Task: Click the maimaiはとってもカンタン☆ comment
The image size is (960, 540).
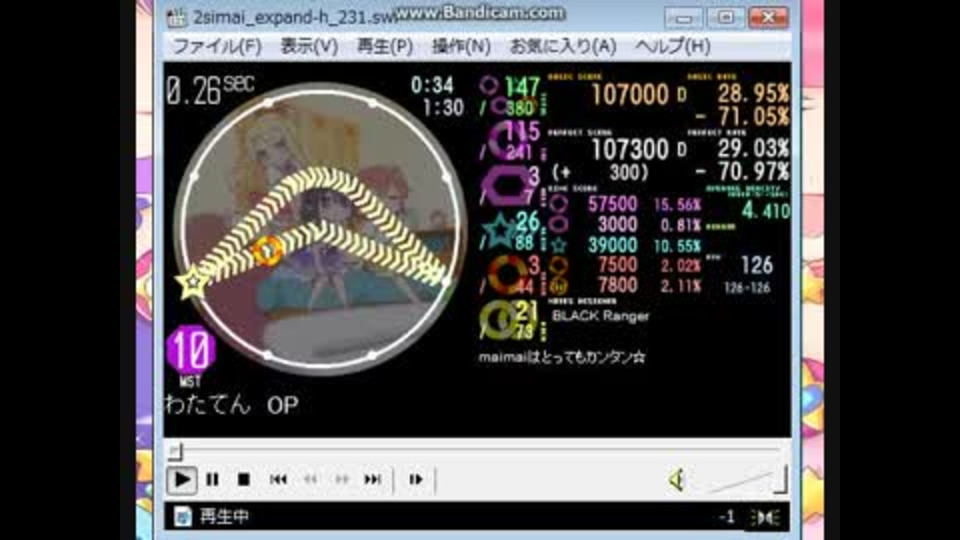Action: 561,357
